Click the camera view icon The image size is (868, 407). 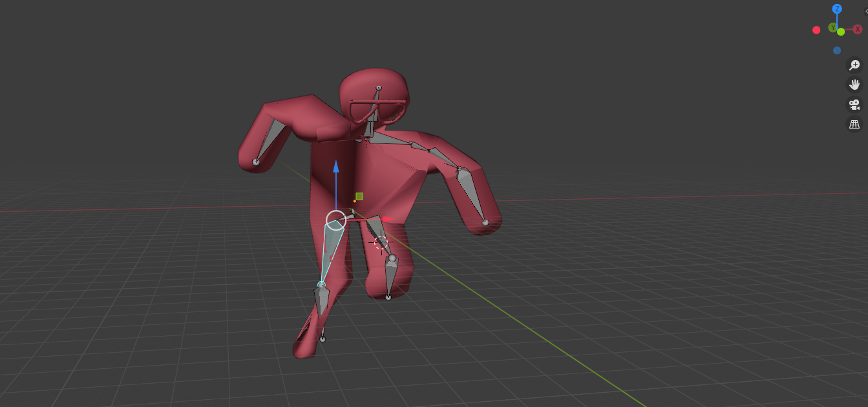(x=853, y=104)
